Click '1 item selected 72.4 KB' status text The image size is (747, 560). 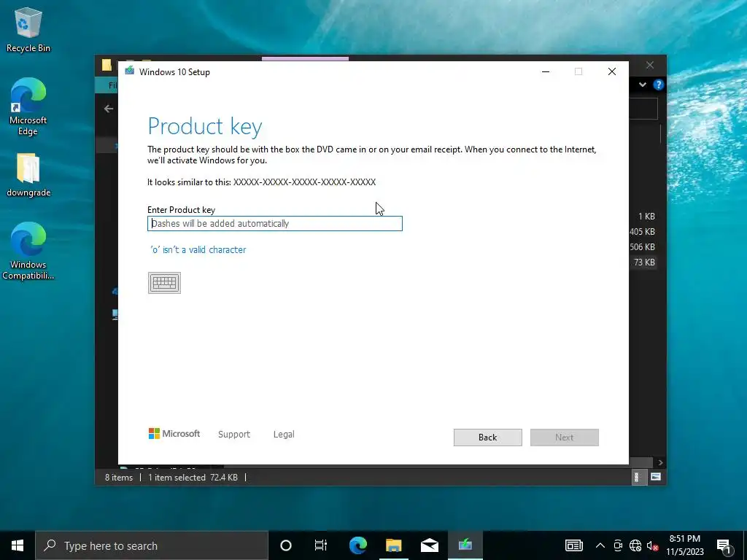point(193,477)
